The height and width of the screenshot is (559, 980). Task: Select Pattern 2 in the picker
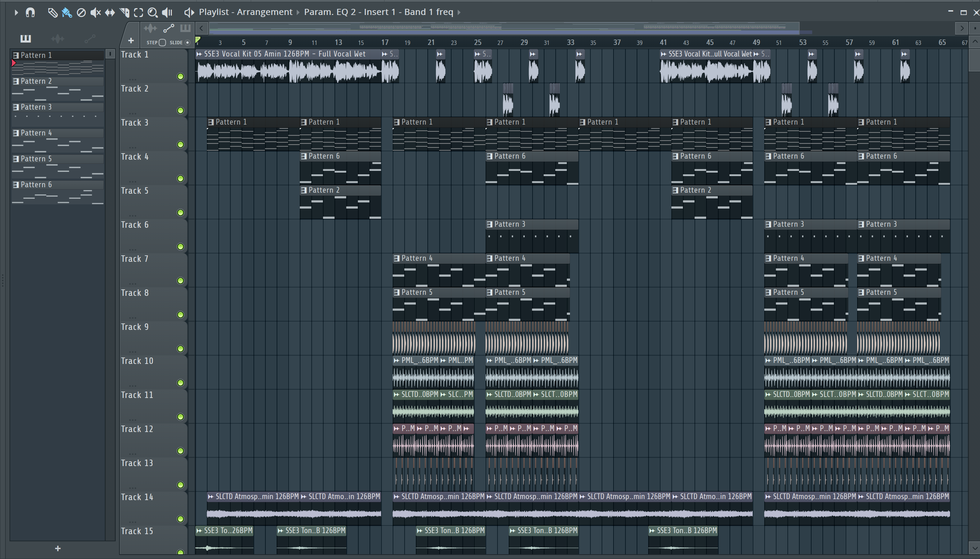pyautogui.click(x=58, y=89)
